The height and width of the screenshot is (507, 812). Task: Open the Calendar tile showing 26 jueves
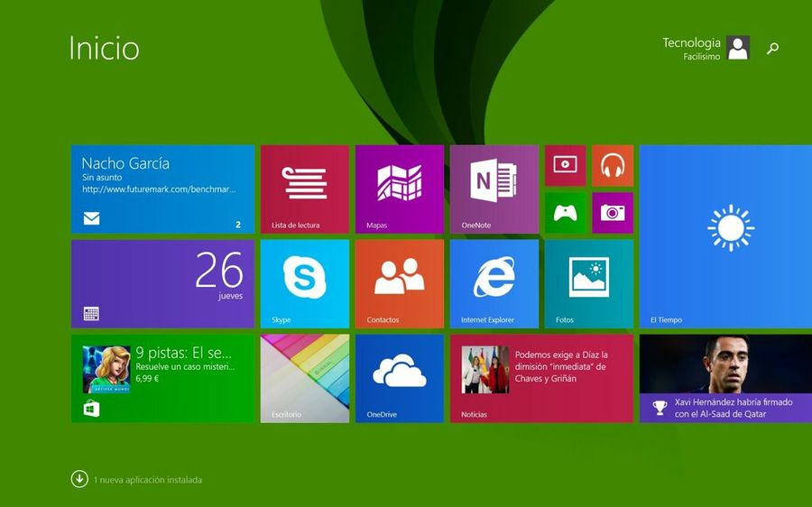pyautogui.click(x=162, y=283)
